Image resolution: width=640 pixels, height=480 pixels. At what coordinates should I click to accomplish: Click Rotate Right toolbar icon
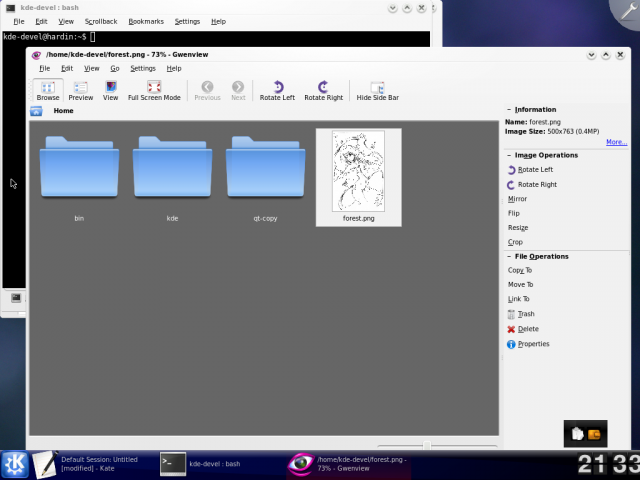point(323,91)
